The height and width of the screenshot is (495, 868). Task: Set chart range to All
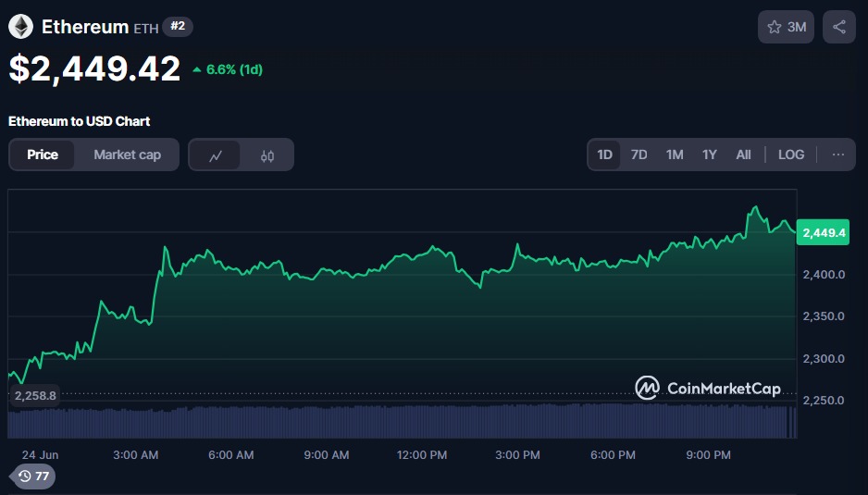[x=743, y=155]
